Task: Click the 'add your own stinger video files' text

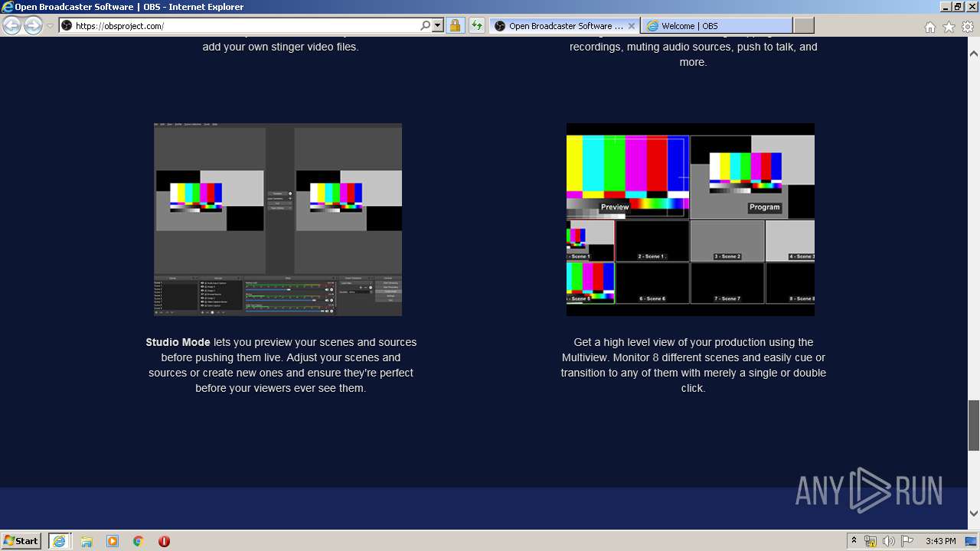Action: (280, 47)
